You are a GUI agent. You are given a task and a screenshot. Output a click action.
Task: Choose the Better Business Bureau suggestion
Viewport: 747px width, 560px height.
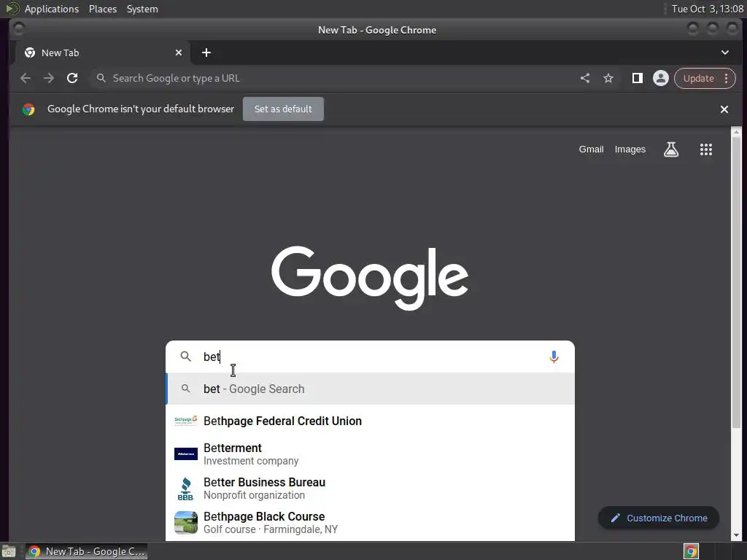[370, 489]
